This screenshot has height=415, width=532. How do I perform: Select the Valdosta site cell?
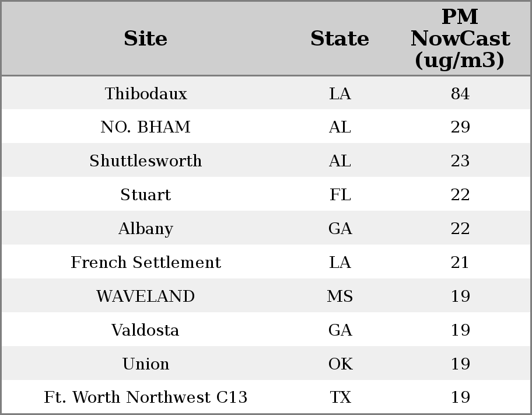point(145,330)
